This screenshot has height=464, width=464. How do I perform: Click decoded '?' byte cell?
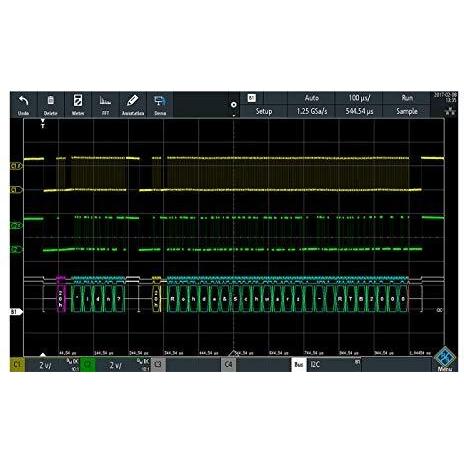coord(119,299)
